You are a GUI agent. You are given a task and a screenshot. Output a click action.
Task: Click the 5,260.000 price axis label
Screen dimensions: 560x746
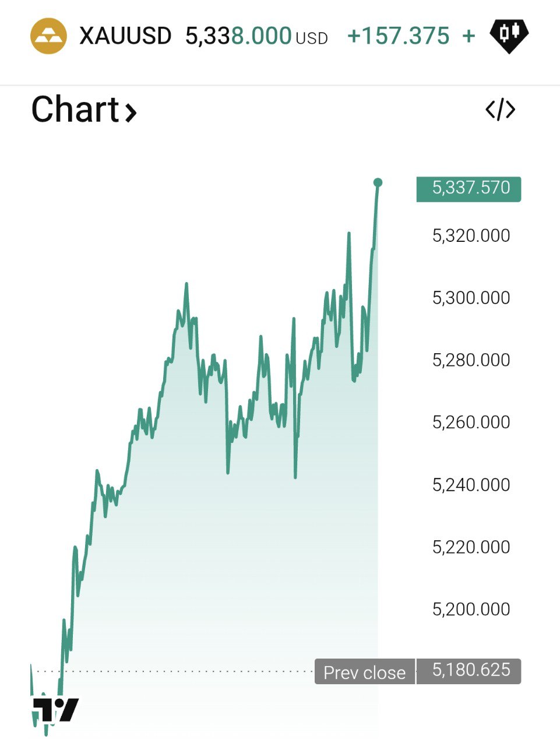pos(471,422)
